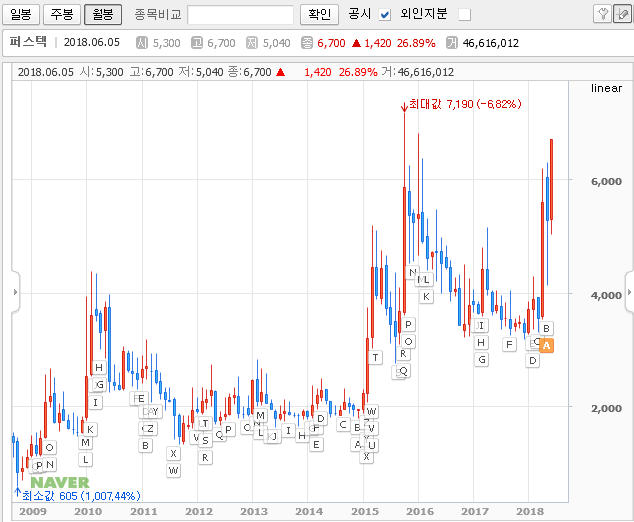The height and width of the screenshot is (522, 634).
Task: Click the pencil drawing icon at top right
Action: pos(620,14)
